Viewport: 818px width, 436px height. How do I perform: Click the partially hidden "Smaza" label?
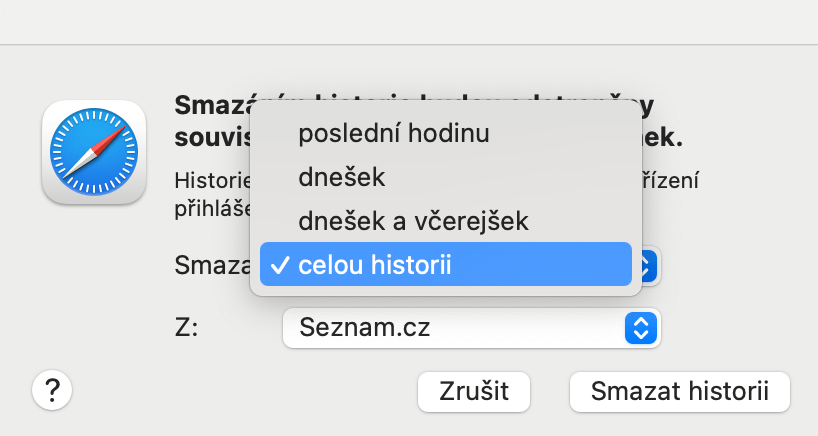(211, 265)
